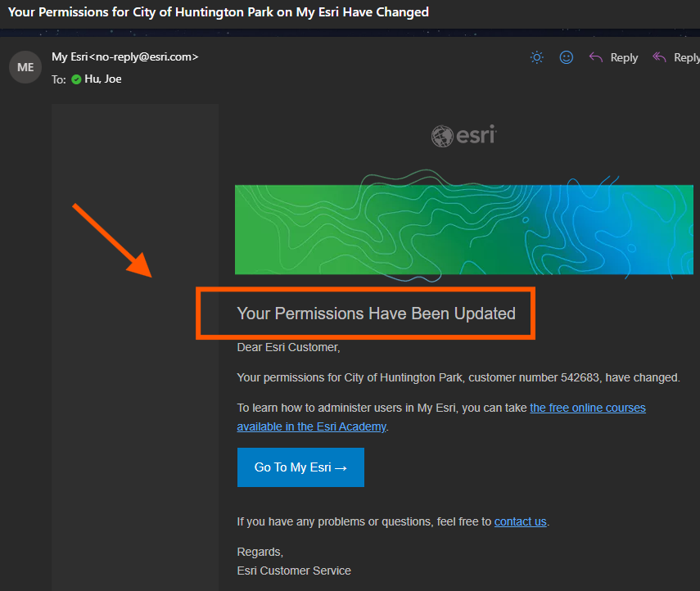This screenshot has height=591, width=700.
Task: Click the double-arrow Reply All icon
Action: (x=659, y=57)
